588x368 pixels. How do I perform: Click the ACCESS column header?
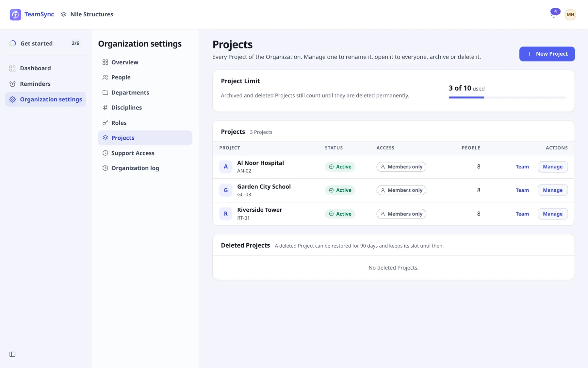click(385, 148)
